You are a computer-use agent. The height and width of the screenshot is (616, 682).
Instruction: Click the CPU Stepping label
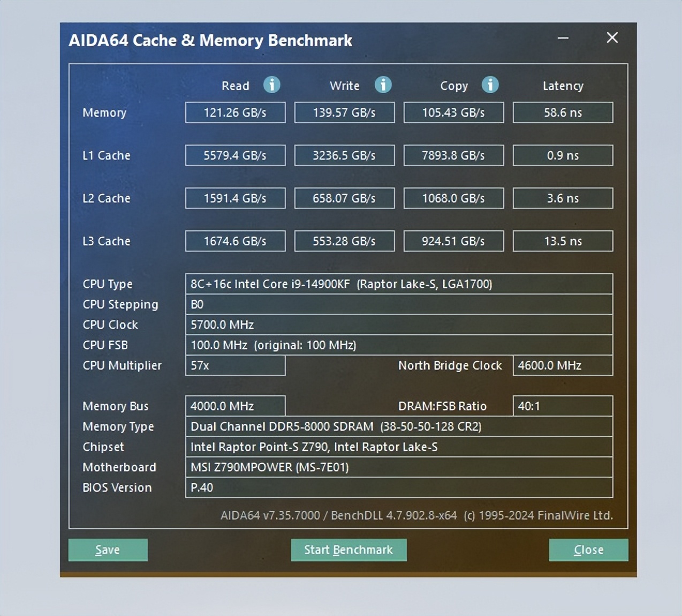[120, 305]
